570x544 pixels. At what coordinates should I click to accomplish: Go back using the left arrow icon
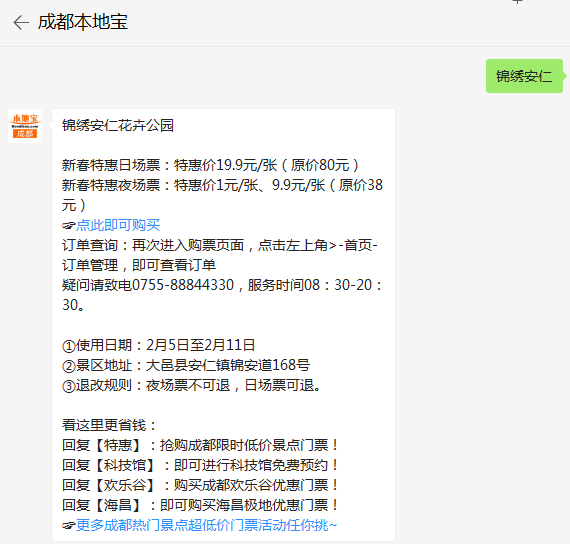click(x=21, y=23)
